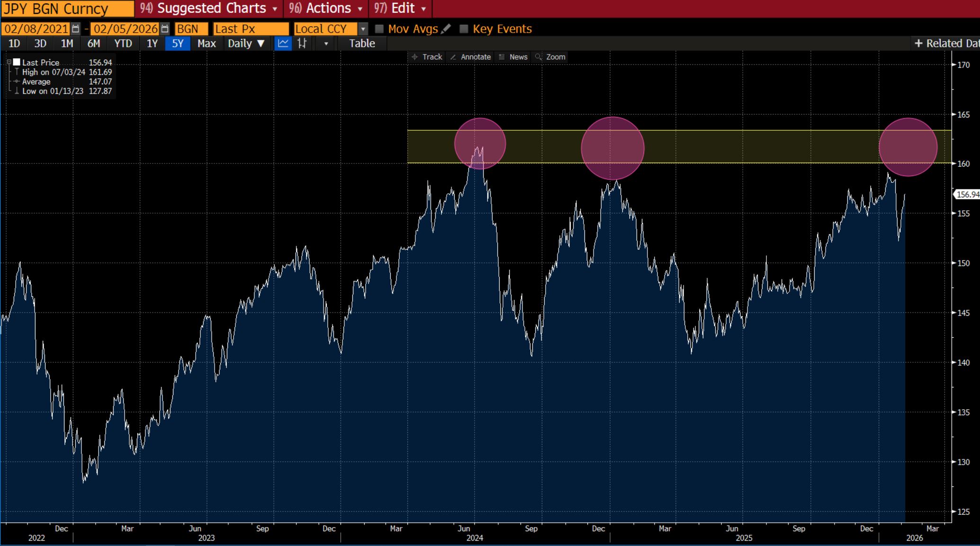Open the end date calendar picker

pos(164,29)
